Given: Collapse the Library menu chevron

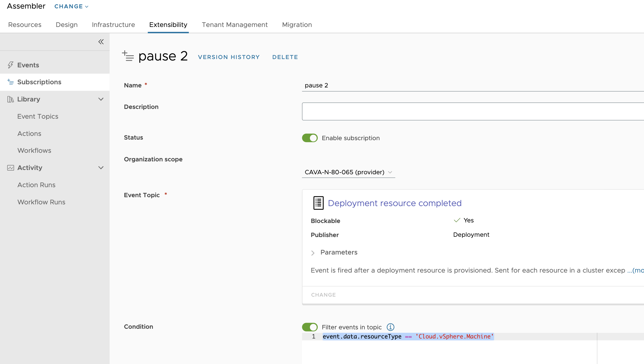Looking at the screenshot, I should [x=101, y=99].
